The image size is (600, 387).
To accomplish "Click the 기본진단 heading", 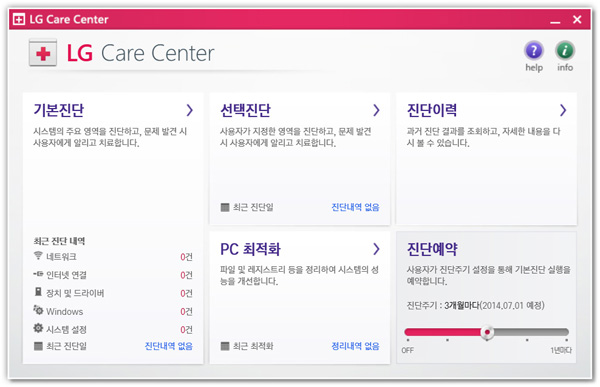I will (x=59, y=110).
